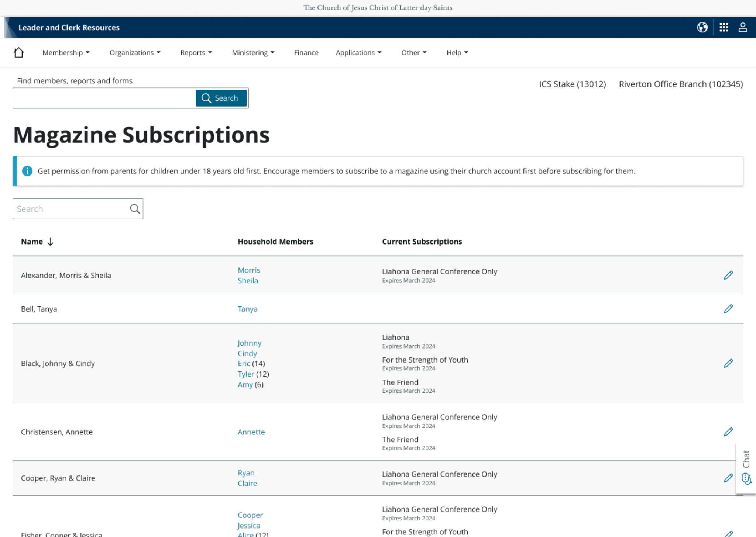Screen dimensions: 756x537
Task: Expand the Organizations dropdown menu
Action: click(x=135, y=53)
